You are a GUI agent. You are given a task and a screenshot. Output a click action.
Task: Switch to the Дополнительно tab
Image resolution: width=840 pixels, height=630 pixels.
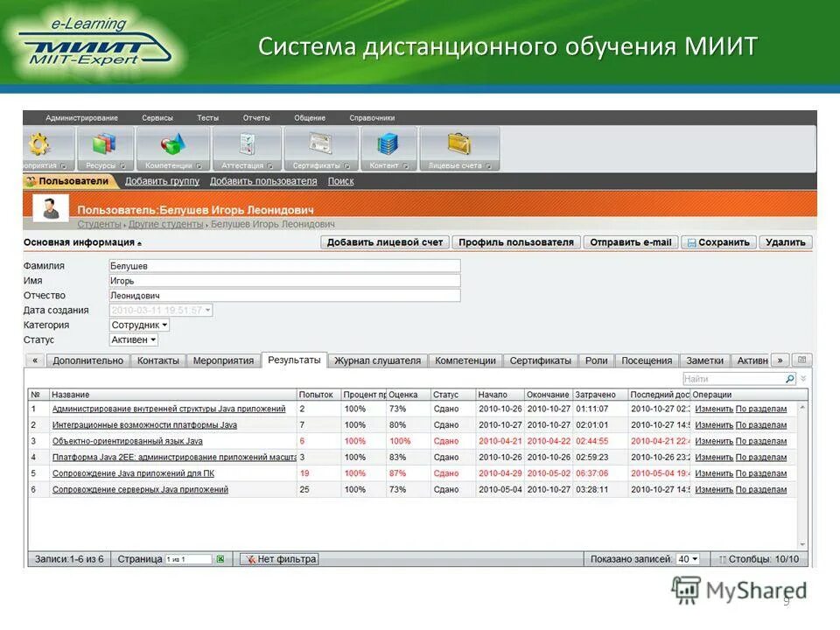point(87,360)
